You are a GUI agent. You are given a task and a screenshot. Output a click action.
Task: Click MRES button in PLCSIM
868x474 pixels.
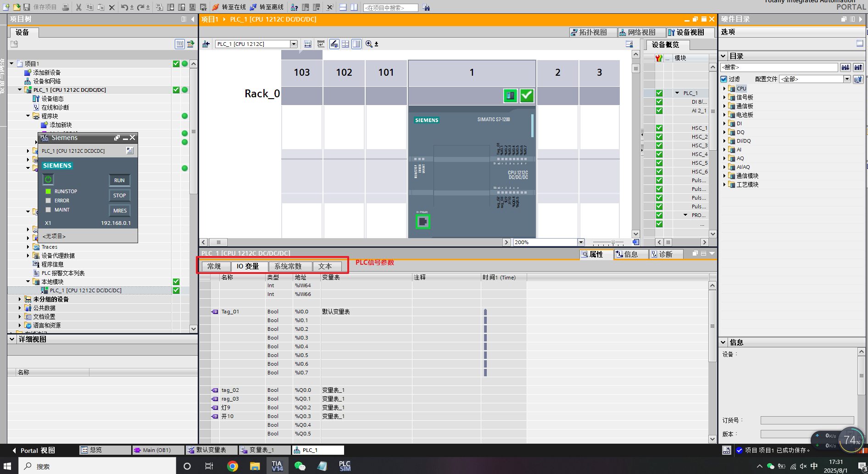click(119, 211)
